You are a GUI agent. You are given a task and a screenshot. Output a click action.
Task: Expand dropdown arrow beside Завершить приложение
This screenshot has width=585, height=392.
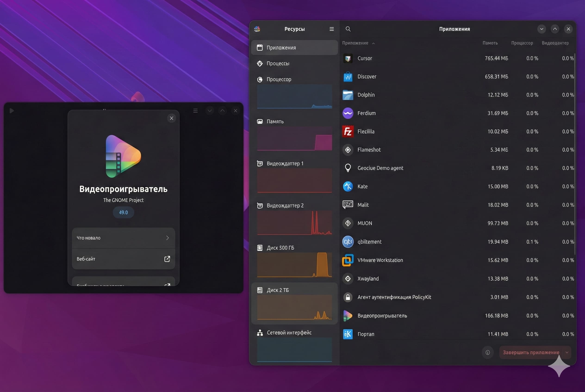coord(567,352)
